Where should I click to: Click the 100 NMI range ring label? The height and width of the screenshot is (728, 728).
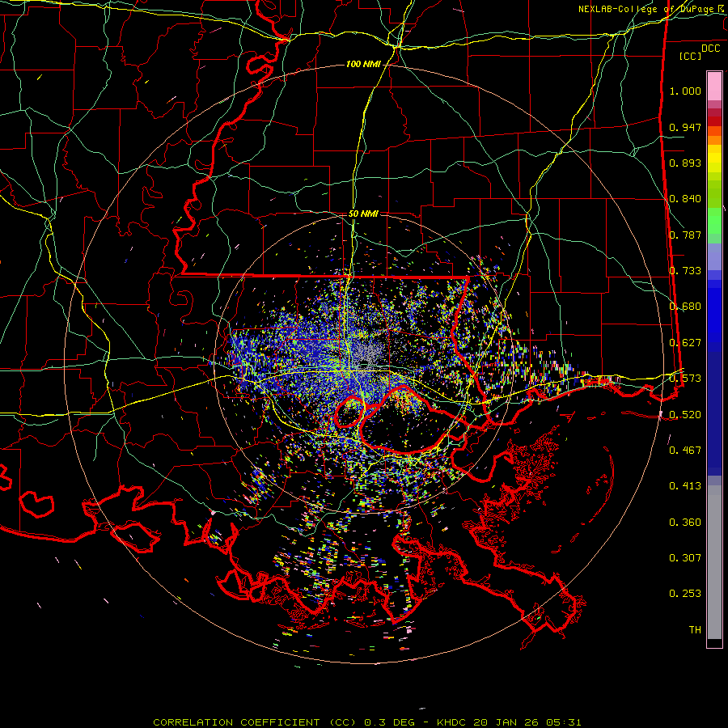tap(363, 64)
